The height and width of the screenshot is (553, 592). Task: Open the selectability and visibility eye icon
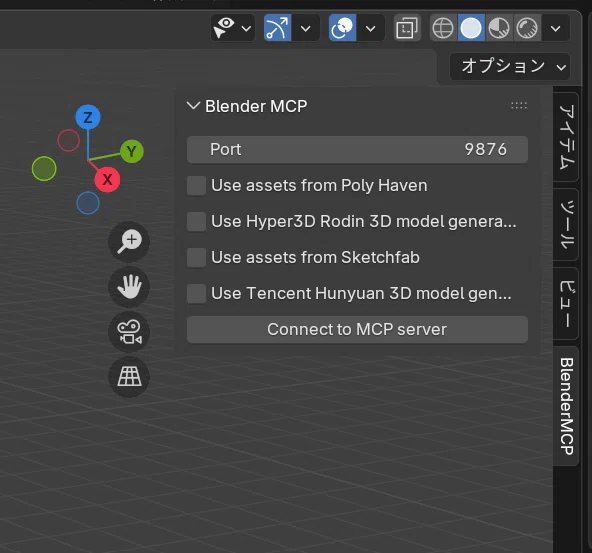[224, 28]
